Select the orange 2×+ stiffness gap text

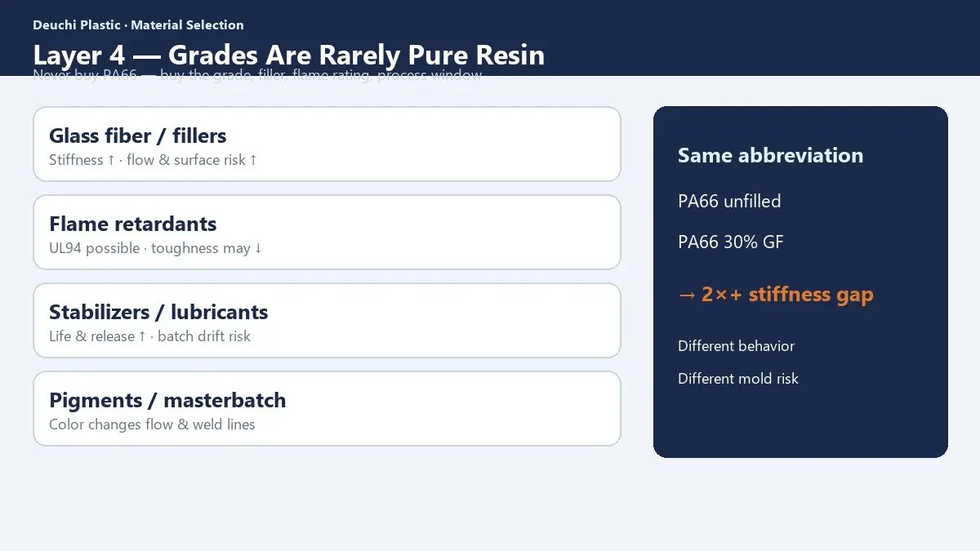point(776,294)
